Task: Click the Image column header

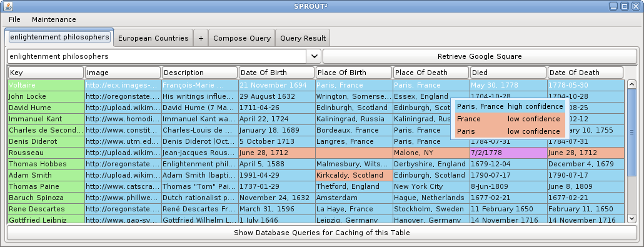Action: (123, 73)
